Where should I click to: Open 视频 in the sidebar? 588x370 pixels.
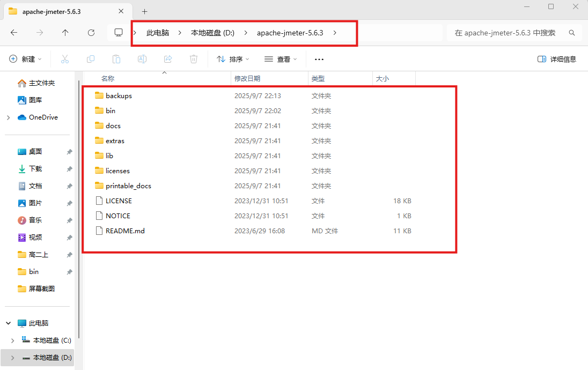(x=30, y=238)
